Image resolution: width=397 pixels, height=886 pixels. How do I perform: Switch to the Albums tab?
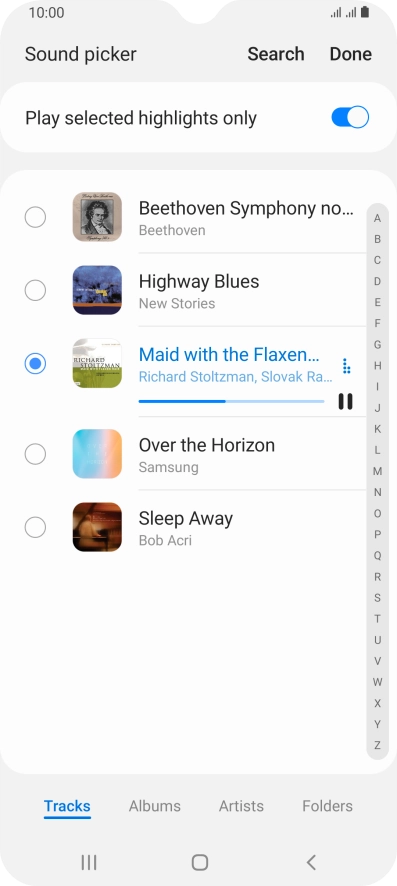click(x=155, y=806)
